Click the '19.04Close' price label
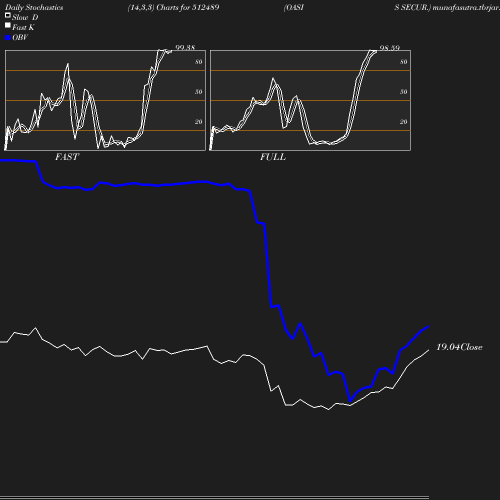Image resolution: width=500 pixels, height=500 pixels. pyautogui.click(x=459, y=347)
